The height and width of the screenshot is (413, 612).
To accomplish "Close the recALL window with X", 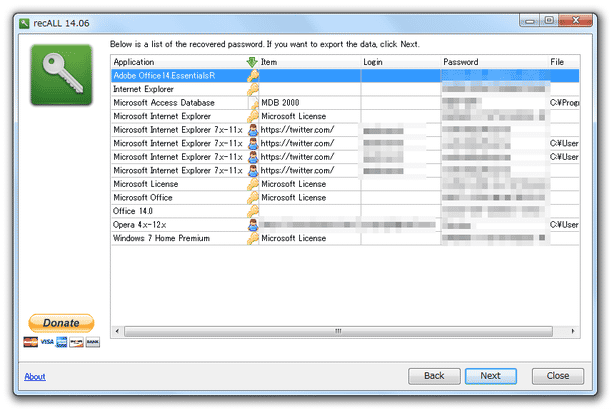I will click(x=576, y=21).
